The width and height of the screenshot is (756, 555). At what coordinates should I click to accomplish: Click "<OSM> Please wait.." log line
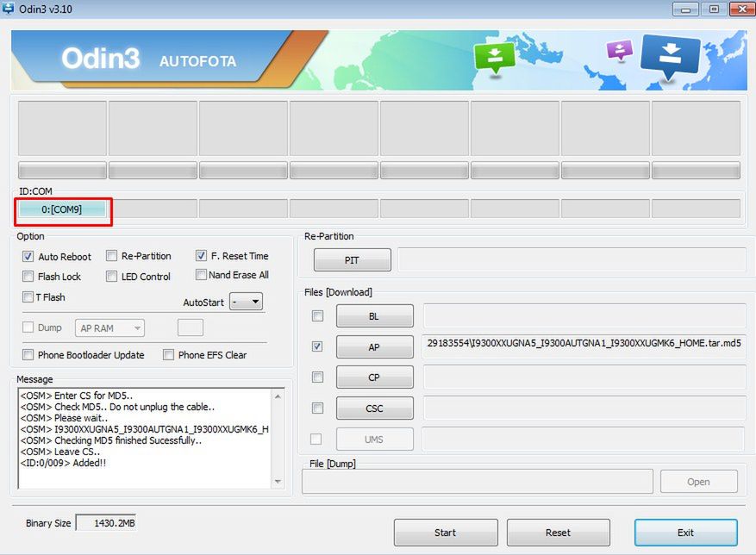coord(64,418)
